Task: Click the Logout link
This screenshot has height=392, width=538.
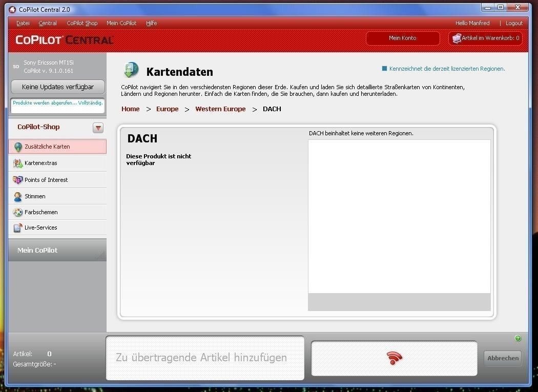Action: pos(514,23)
